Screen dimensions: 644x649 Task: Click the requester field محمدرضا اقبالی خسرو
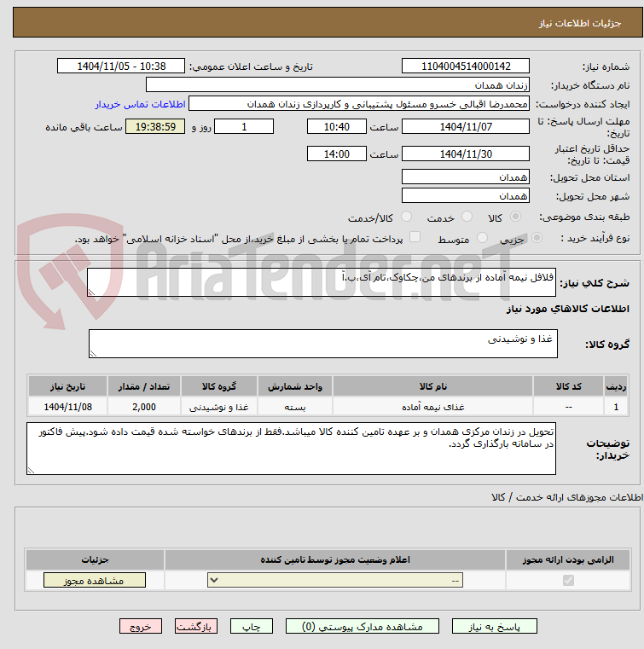coord(359,104)
